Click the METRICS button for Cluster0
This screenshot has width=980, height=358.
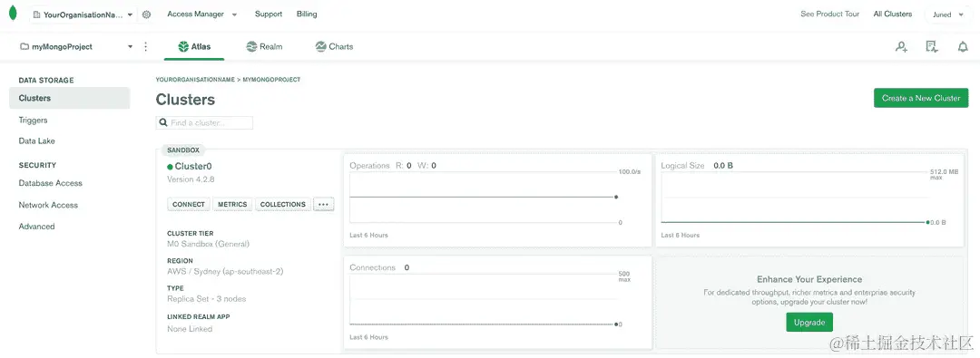(232, 204)
